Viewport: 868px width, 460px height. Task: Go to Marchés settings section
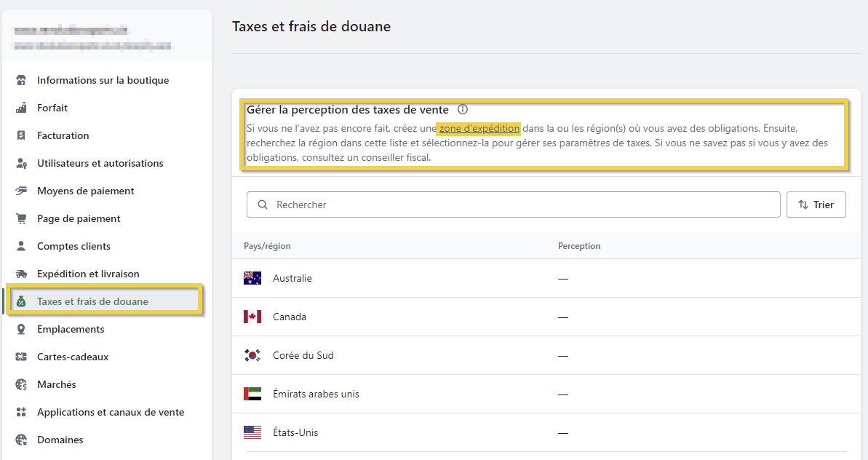coord(57,385)
